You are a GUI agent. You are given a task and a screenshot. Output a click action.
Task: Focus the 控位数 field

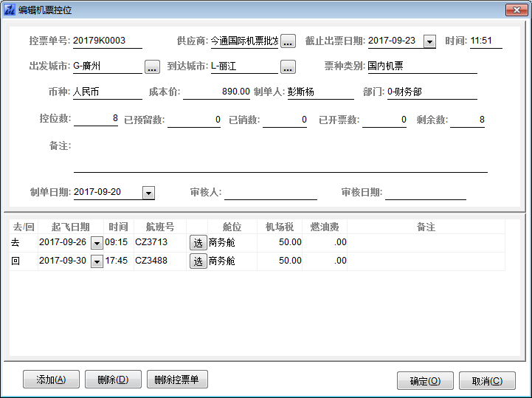pos(96,119)
